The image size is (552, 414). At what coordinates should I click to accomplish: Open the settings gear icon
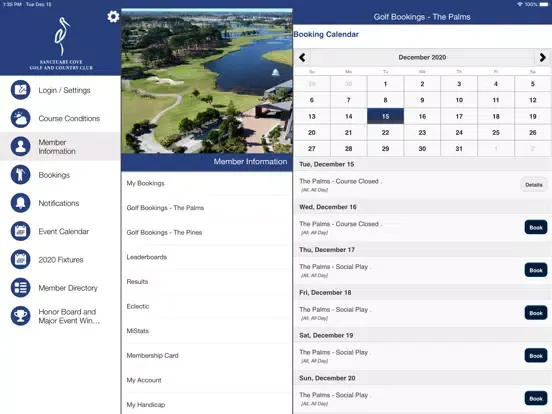point(113,17)
